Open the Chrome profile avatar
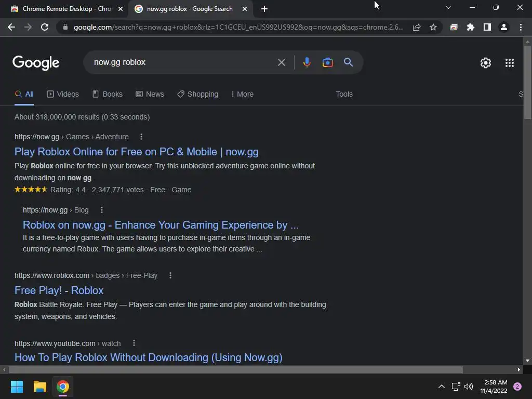This screenshot has height=399, width=532. (504, 27)
